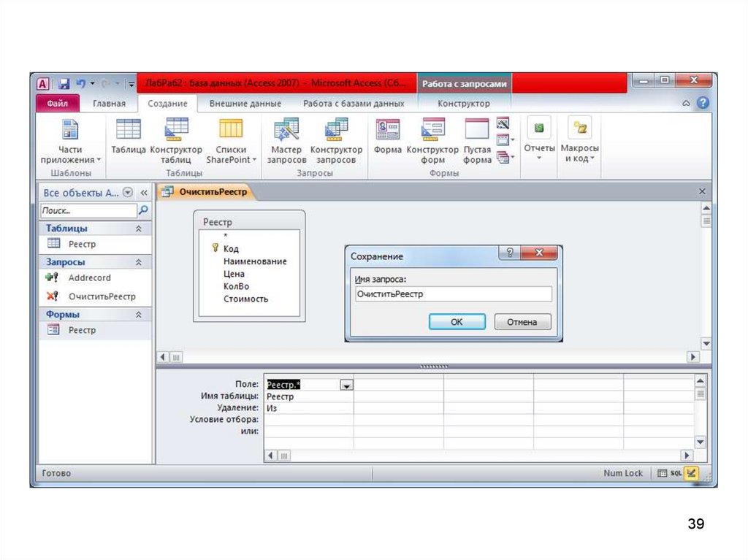Screen dimensions: 748x560
Task: Close the ОчиститьРеестр query tab
Action: coord(702,191)
